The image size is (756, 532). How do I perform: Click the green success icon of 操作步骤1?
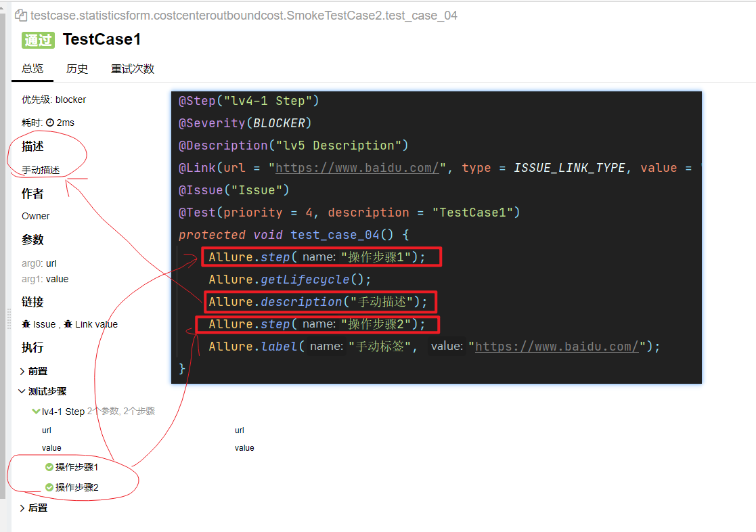click(48, 466)
